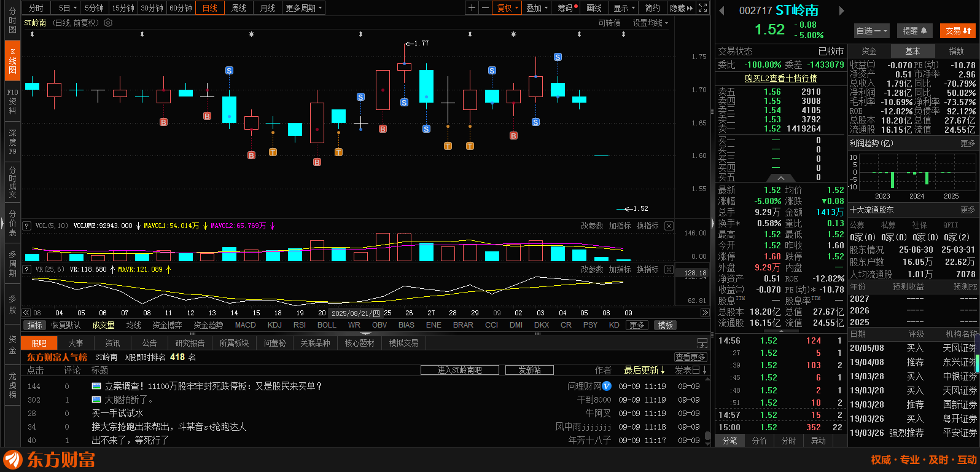Click 进入ST岭南吧 button

(x=459, y=370)
